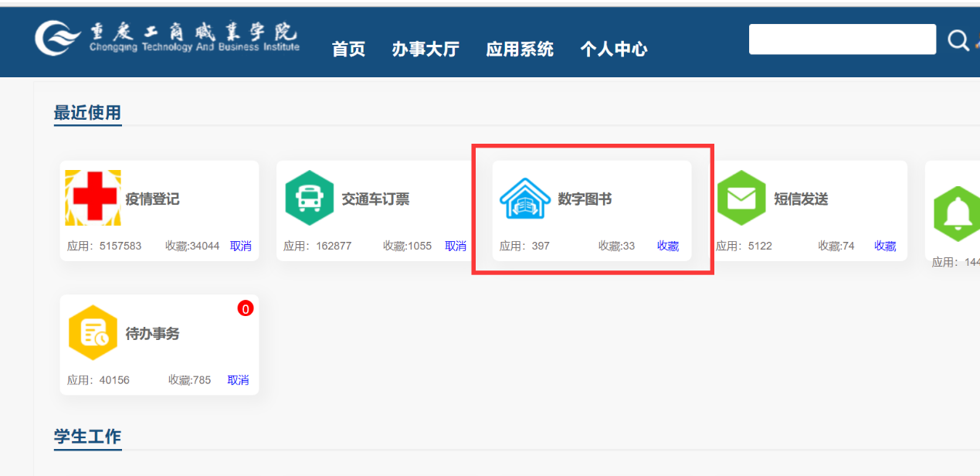Favorite 数字图书 with its 收藏 link
Viewport: 980px width, 476px height.
[x=668, y=246]
